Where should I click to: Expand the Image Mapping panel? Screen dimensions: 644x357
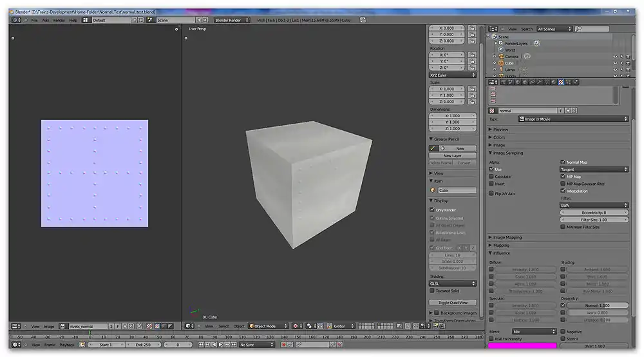point(507,237)
